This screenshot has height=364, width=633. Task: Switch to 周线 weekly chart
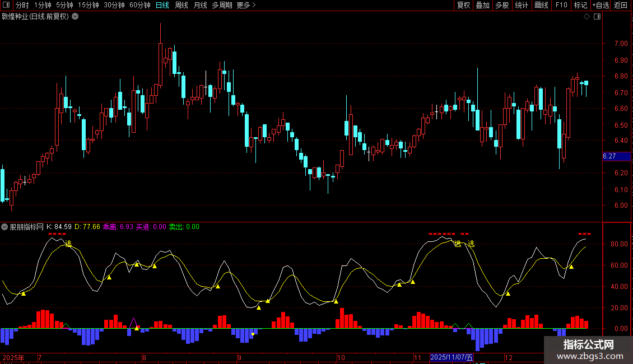tap(181, 5)
